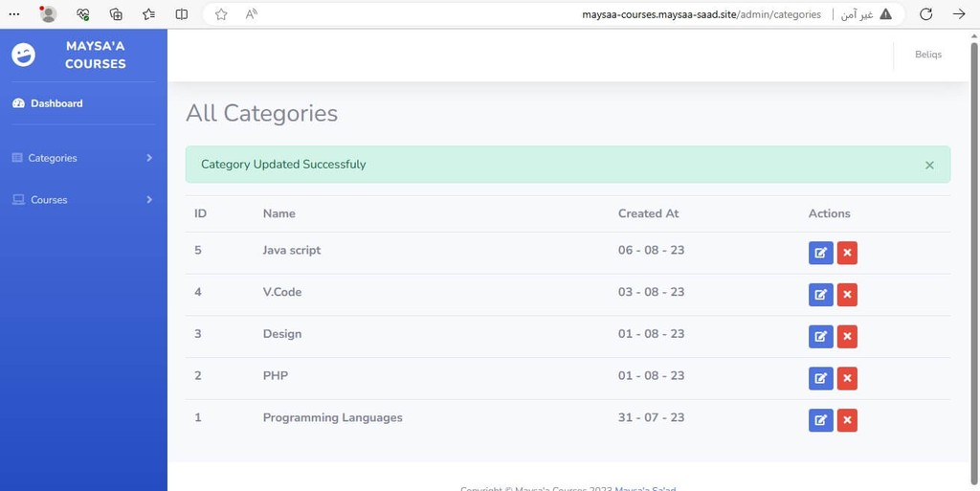Screen dimensions: 980x491
Task: Delete the PHP category
Action: tap(847, 379)
